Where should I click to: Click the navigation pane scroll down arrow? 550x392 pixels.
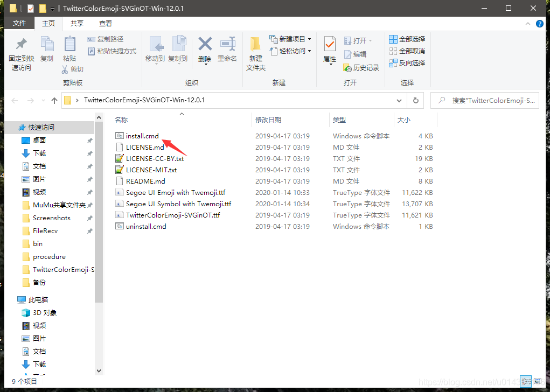point(99,371)
